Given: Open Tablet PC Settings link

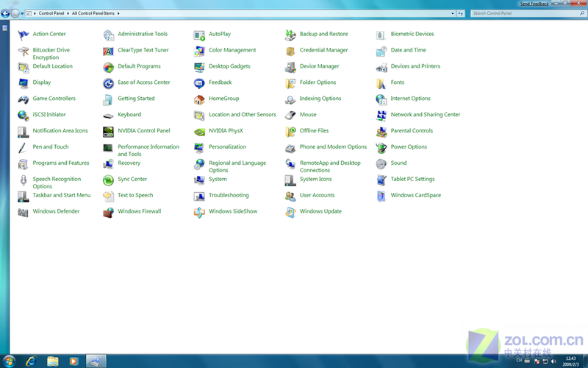Looking at the screenshot, I should coord(413,179).
